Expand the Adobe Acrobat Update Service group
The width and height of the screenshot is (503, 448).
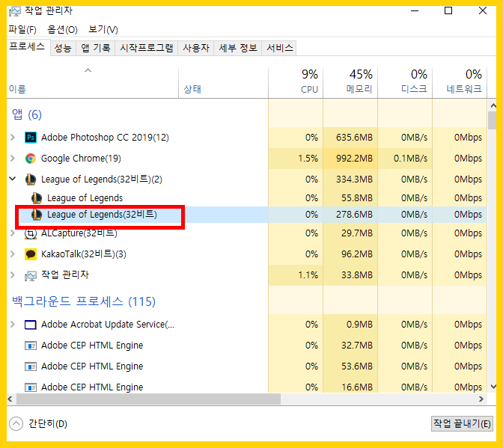pos(13,325)
